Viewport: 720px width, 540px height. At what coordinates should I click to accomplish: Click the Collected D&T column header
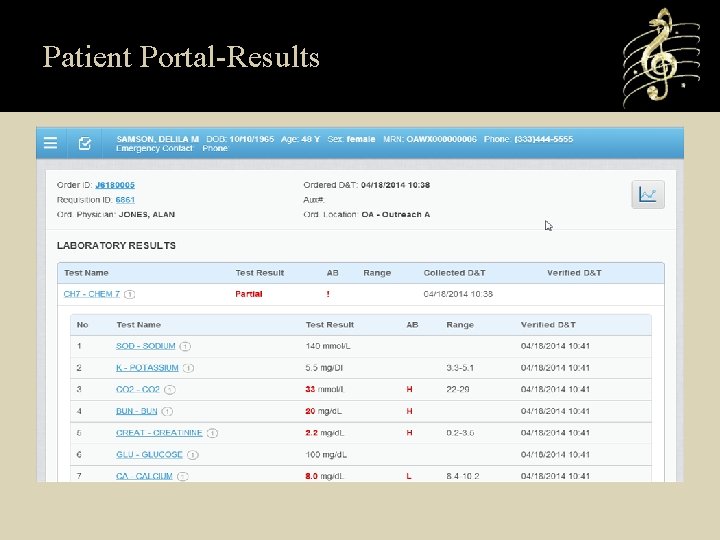click(454, 273)
